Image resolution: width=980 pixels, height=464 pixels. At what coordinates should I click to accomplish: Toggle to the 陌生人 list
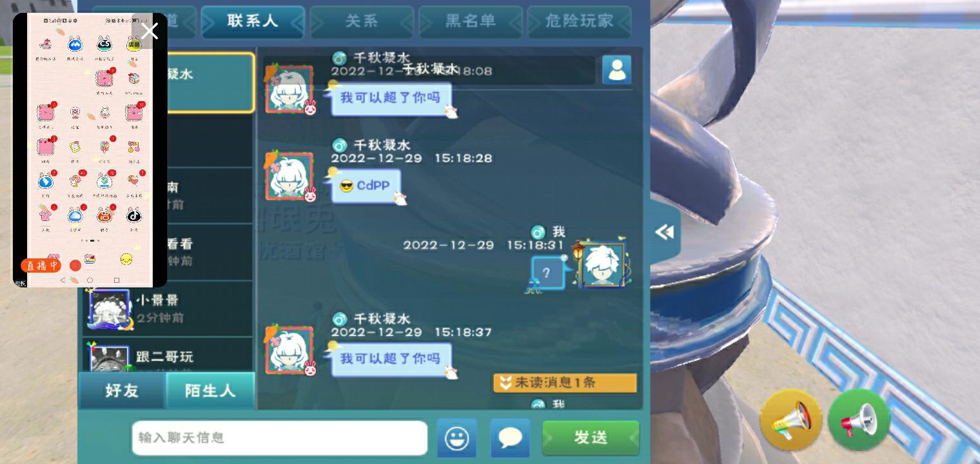click(210, 391)
